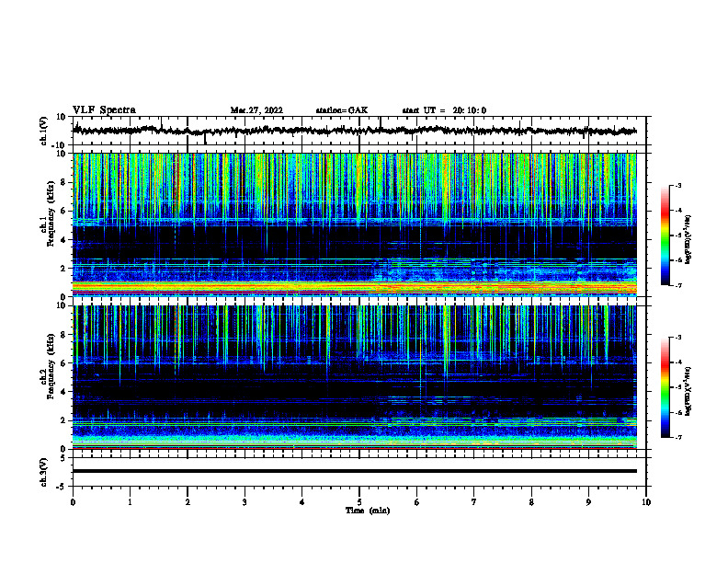Image resolution: width=728 pixels, height=563 pixels.
Task: Click the ch.2 "Frequency (kHz)" axis label
Action: click(x=51, y=366)
